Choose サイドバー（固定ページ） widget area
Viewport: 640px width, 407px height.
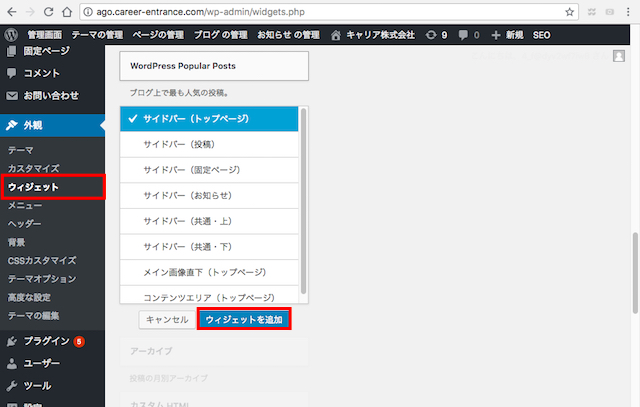208,169
